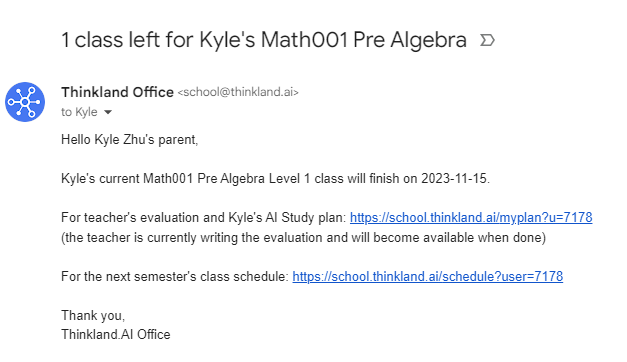The width and height of the screenshot is (627, 362).
Task: Click 'Pre Algebra' in the subject heading
Action: [410, 40]
